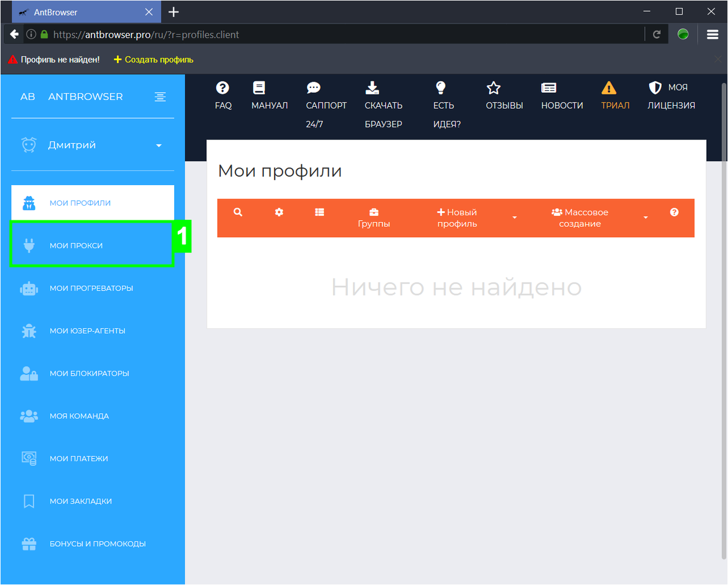The height and width of the screenshot is (585, 728).
Task: Open the Мои платежи menu item
Action: pos(93,459)
